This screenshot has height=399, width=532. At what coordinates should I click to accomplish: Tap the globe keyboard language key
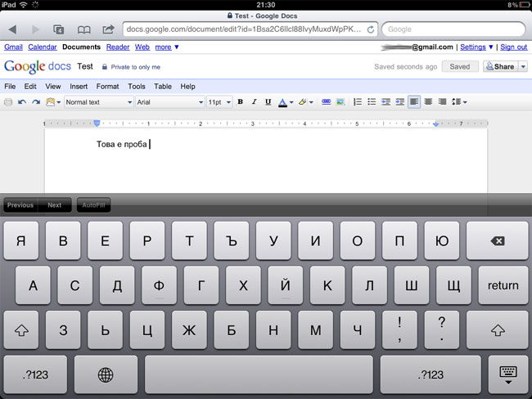106,374
